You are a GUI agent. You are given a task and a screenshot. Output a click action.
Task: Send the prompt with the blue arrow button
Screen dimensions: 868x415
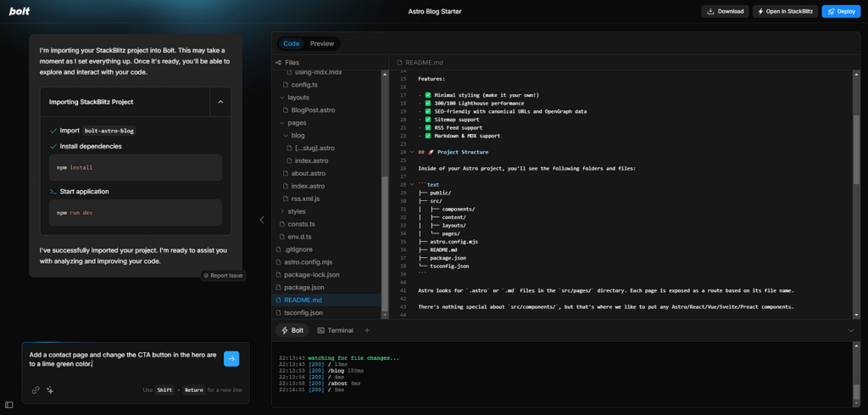tap(231, 359)
